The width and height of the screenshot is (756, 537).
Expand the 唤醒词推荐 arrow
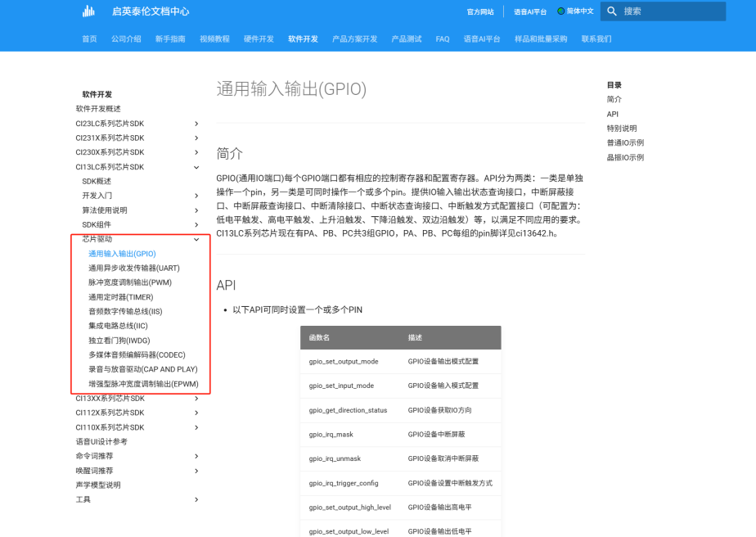(x=196, y=471)
